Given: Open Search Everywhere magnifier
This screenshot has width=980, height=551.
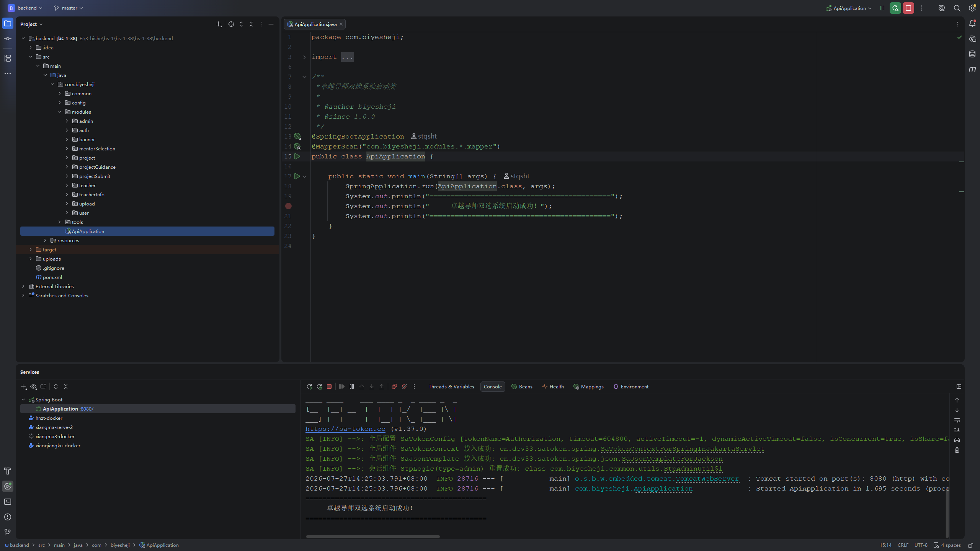Looking at the screenshot, I should (x=957, y=8).
